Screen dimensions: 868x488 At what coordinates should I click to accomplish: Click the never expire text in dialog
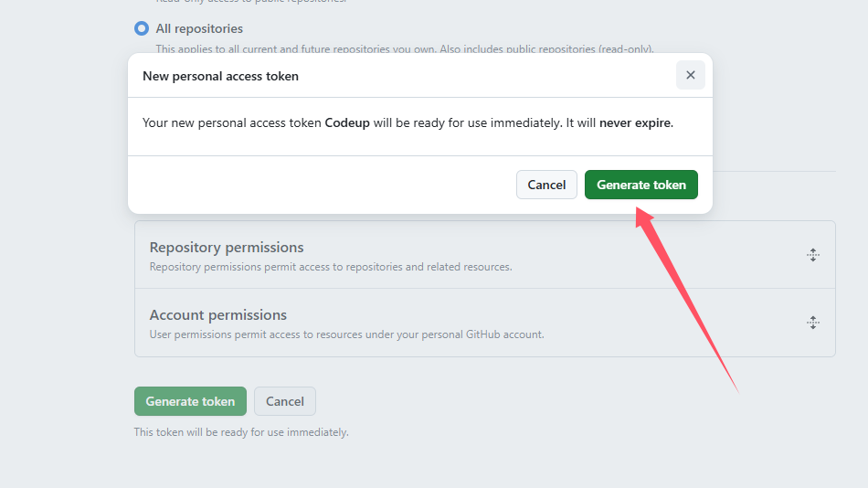(634, 122)
